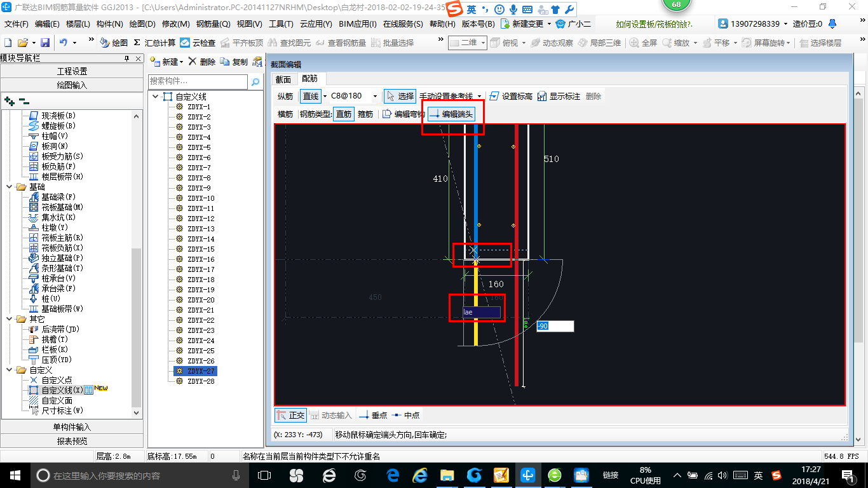868x488 pixels.
Task: Switch to 截面 tab
Action: tap(283, 79)
